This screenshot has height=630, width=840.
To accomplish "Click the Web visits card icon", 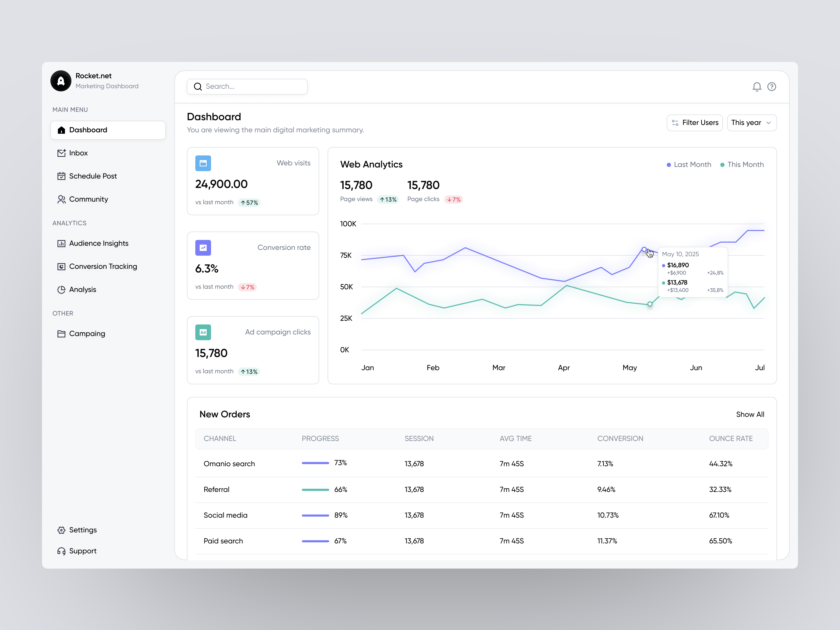I will pyautogui.click(x=203, y=163).
